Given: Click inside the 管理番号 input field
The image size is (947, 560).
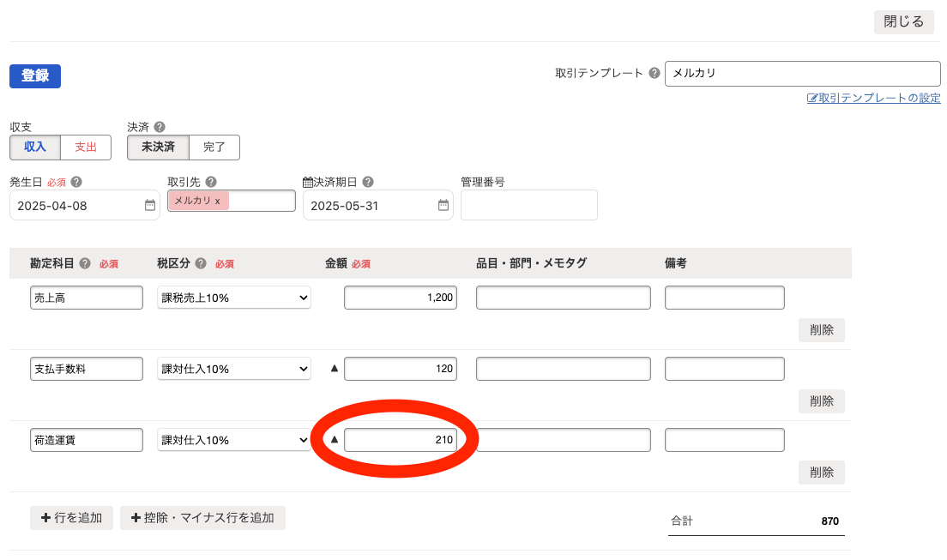Looking at the screenshot, I should [528, 205].
